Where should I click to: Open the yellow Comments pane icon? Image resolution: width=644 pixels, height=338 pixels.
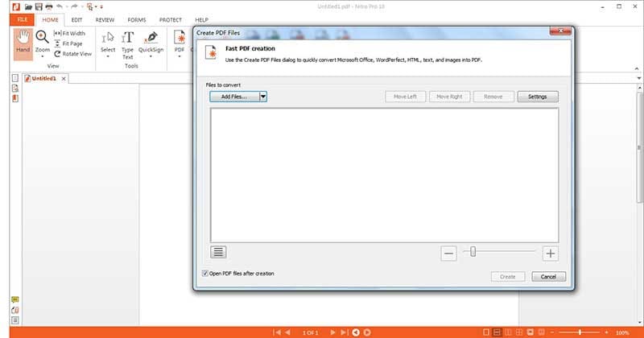[15, 300]
